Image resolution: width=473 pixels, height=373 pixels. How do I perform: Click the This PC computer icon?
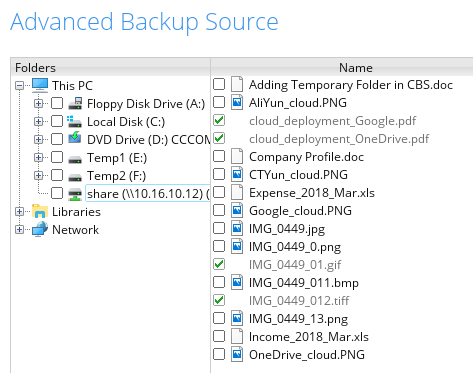tap(40, 85)
